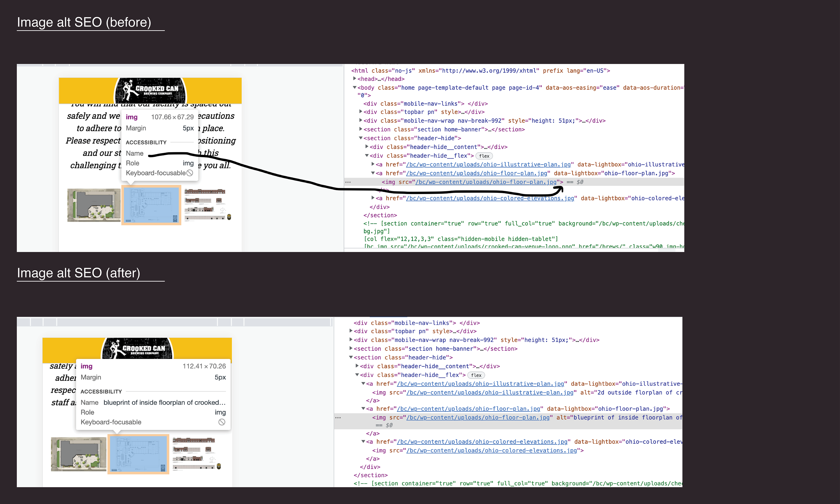
Task: Collapse section header-hide in the before DOM
Action: coord(360,138)
